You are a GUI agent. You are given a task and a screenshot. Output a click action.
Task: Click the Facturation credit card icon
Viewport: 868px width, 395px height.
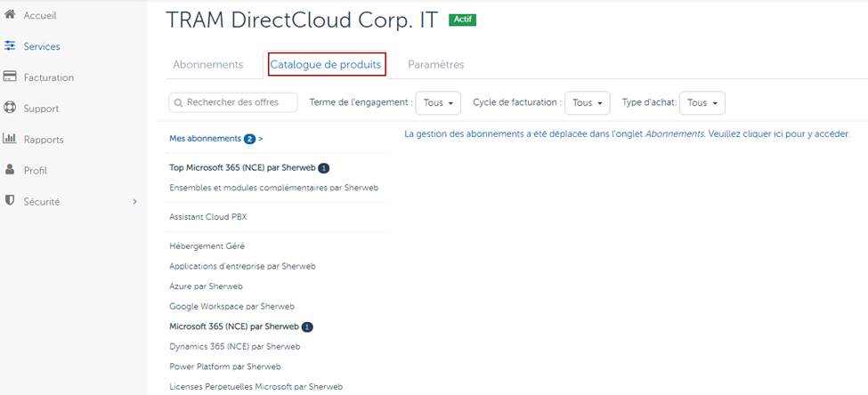point(10,77)
